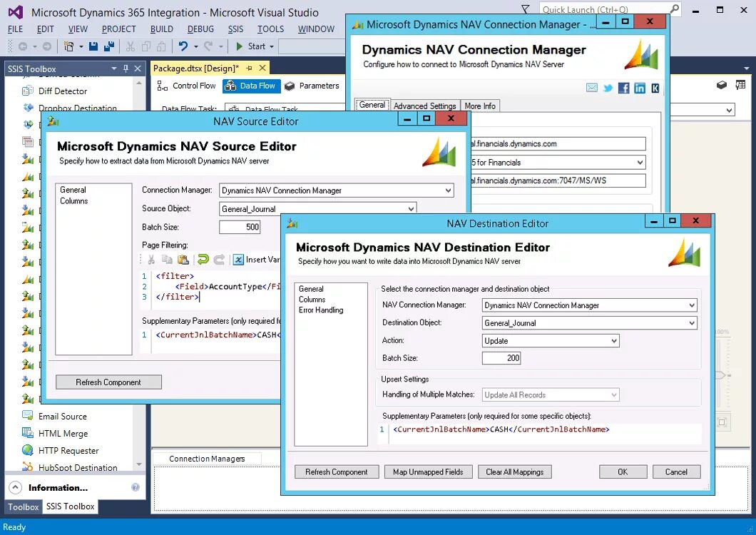Click the cut icon in Page Filtering toolbar
The height and width of the screenshot is (535, 756).
151,260
